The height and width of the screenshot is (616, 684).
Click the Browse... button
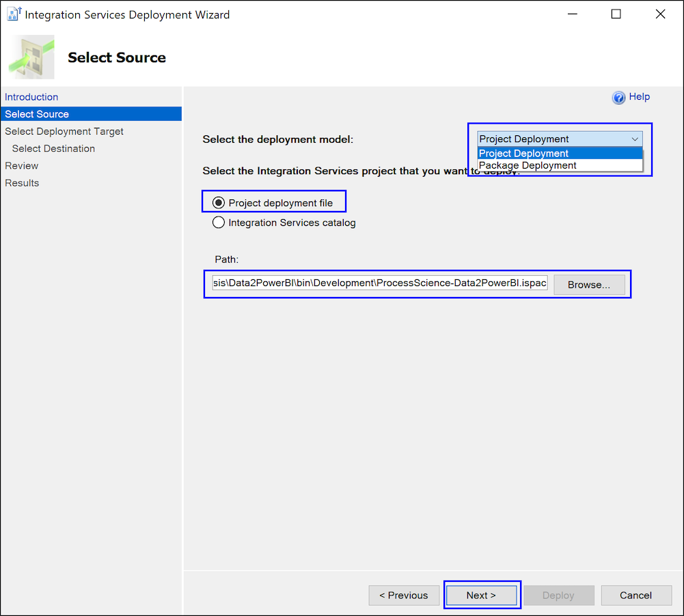click(589, 285)
